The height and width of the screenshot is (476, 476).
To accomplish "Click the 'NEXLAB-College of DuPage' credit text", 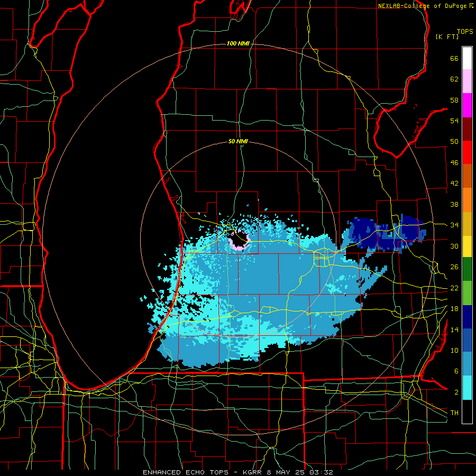I will click(422, 6).
